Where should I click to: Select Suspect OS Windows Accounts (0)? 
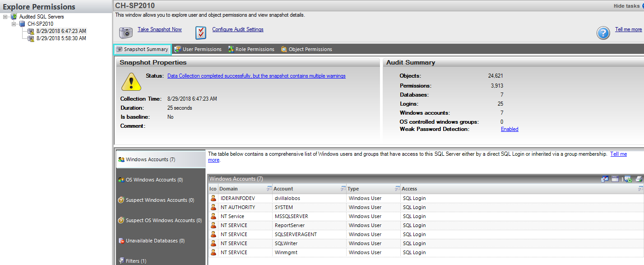coord(161,220)
